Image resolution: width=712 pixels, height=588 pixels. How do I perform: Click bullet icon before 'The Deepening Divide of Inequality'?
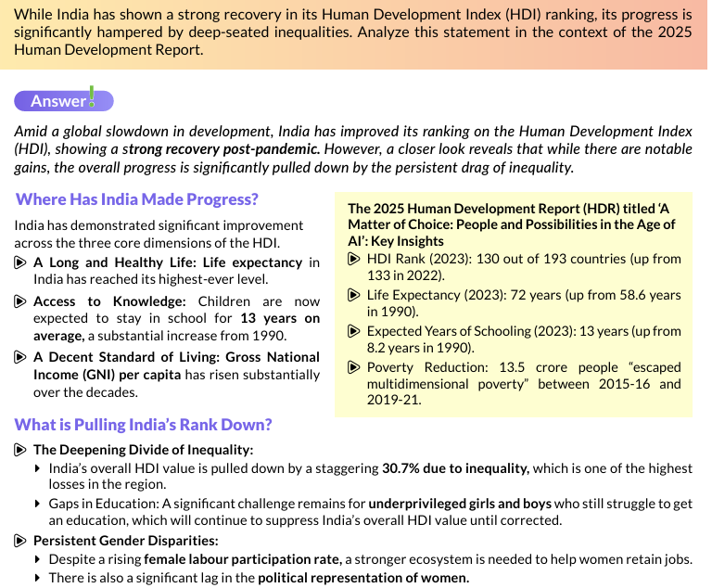point(20,450)
